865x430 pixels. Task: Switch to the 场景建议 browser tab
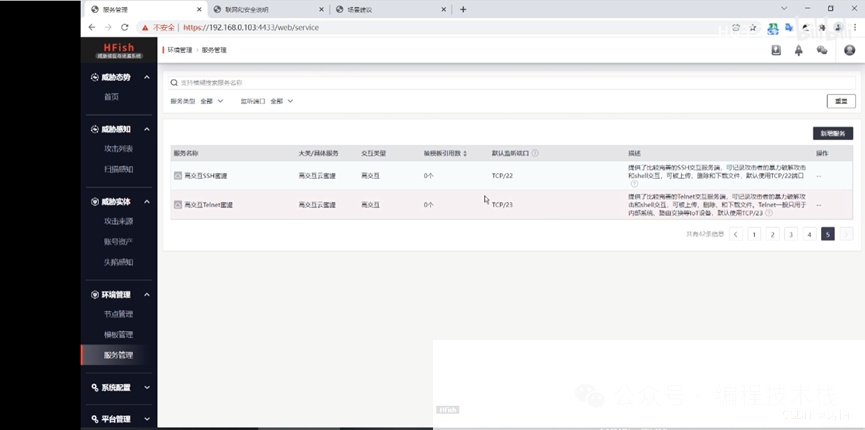coord(391,9)
